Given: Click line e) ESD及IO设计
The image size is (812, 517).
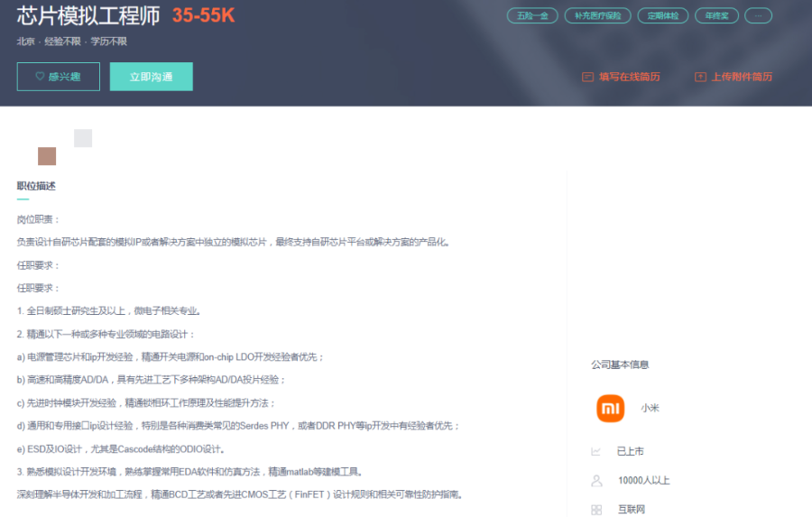Looking at the screenshot, I should coord(121,449).
